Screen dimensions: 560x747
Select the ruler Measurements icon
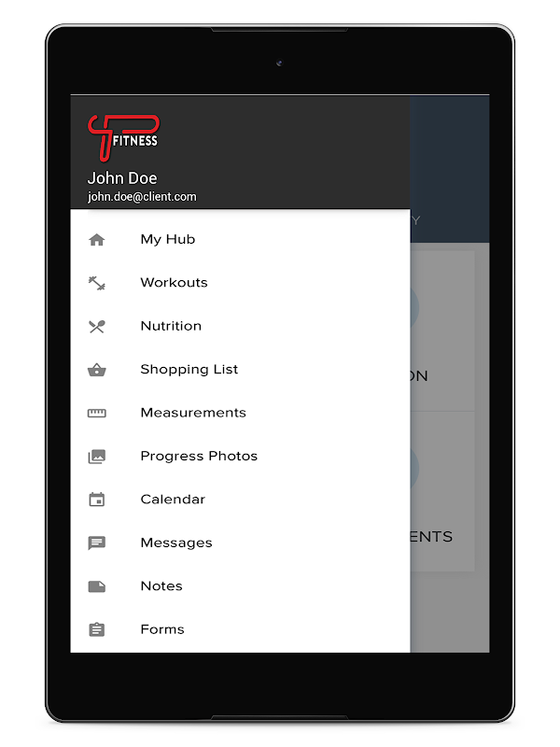(97, 413)
